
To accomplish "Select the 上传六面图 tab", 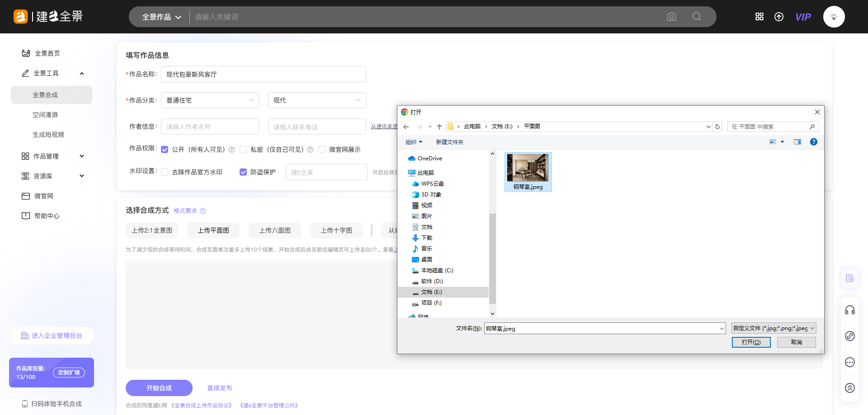I will 275,230.
